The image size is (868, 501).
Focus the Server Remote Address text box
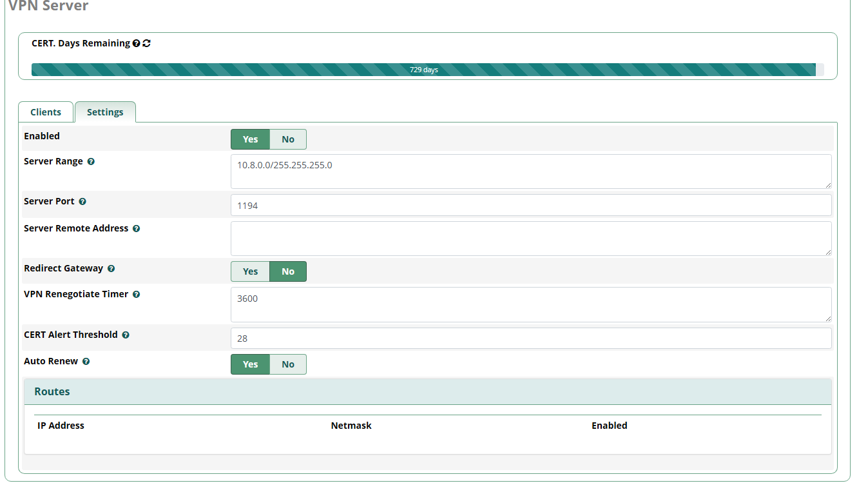click(530, 239)
